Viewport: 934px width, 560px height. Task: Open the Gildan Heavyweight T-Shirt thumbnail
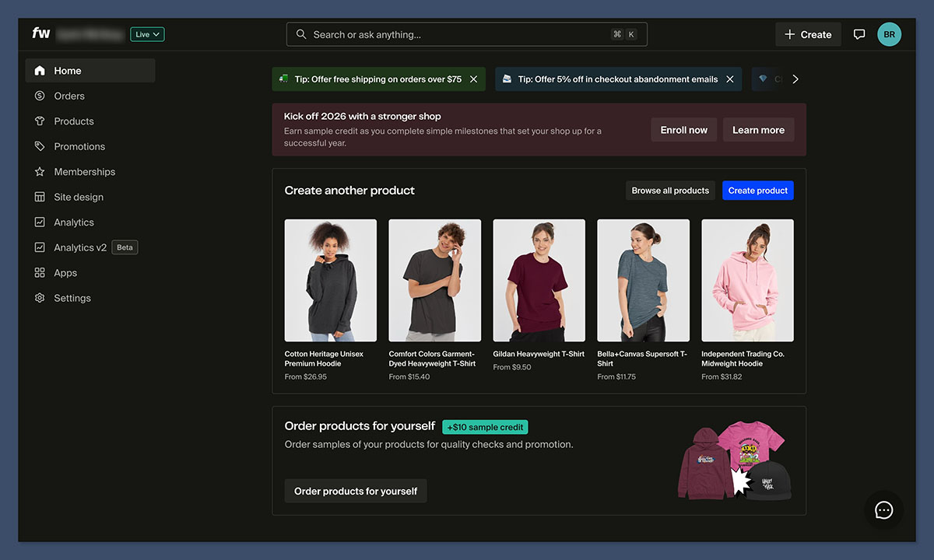539,280
